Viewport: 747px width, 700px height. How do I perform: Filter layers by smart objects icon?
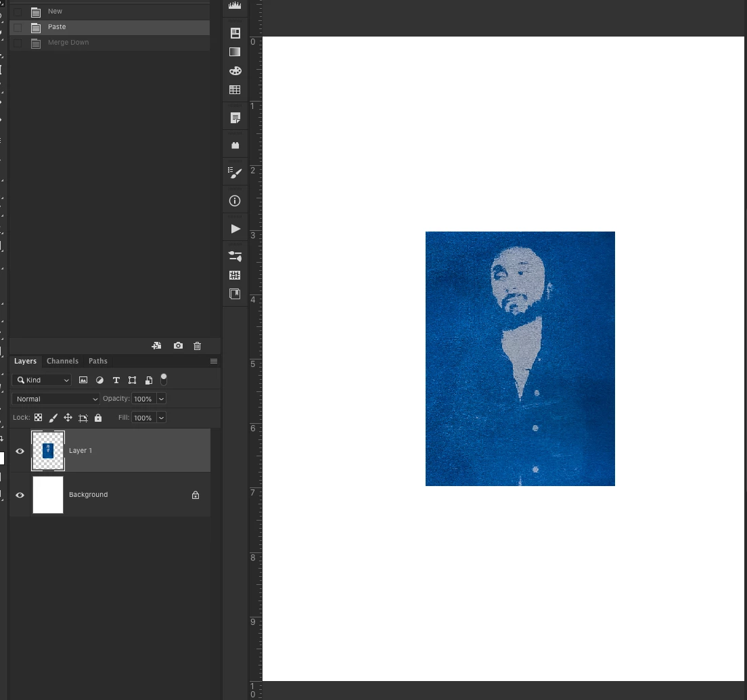pyautogui.click(x=149, y=380)
